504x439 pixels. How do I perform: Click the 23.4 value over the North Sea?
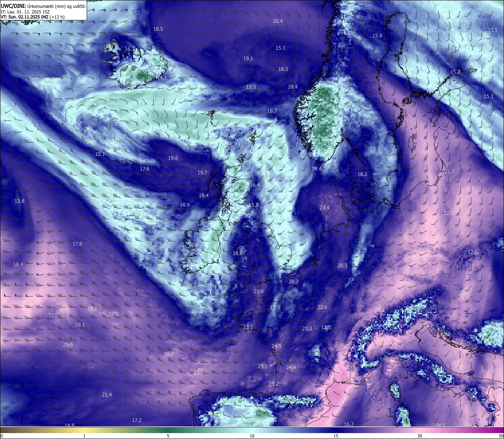[324, 207]
